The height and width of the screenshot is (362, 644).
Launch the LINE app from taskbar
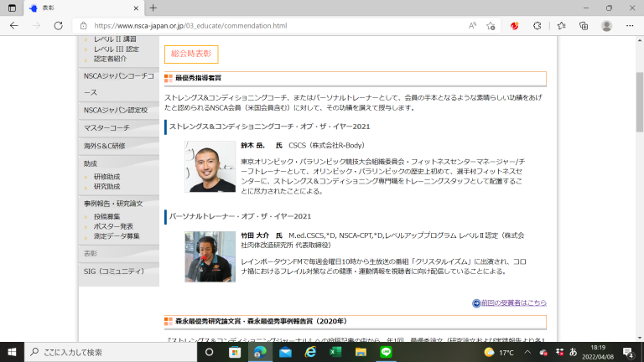tap(386, 353)
